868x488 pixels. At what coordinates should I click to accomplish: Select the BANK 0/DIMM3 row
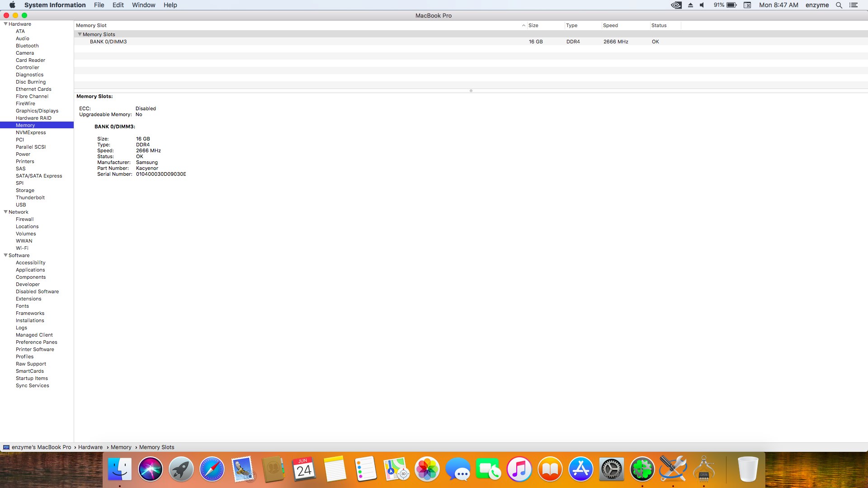[108, 42]
